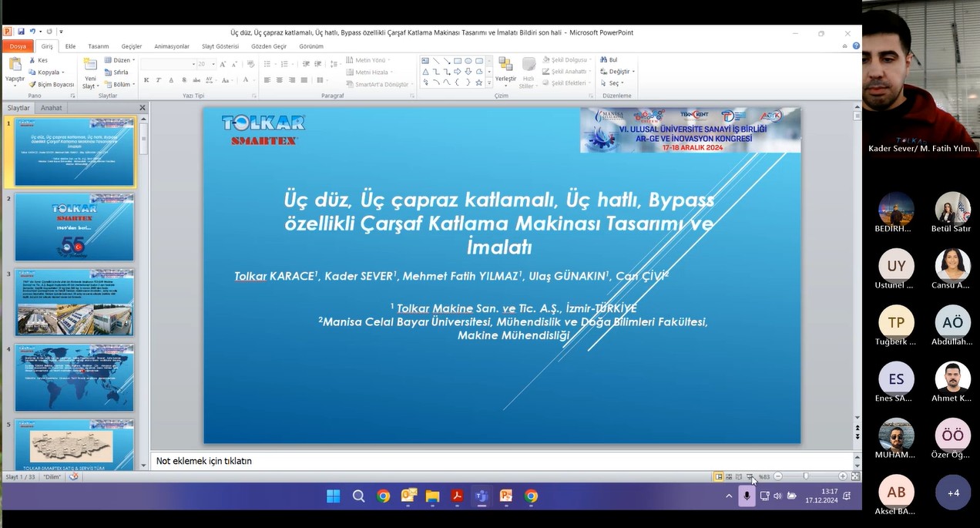Open the PowerPoint Help question mark icon

coord(856,46)
